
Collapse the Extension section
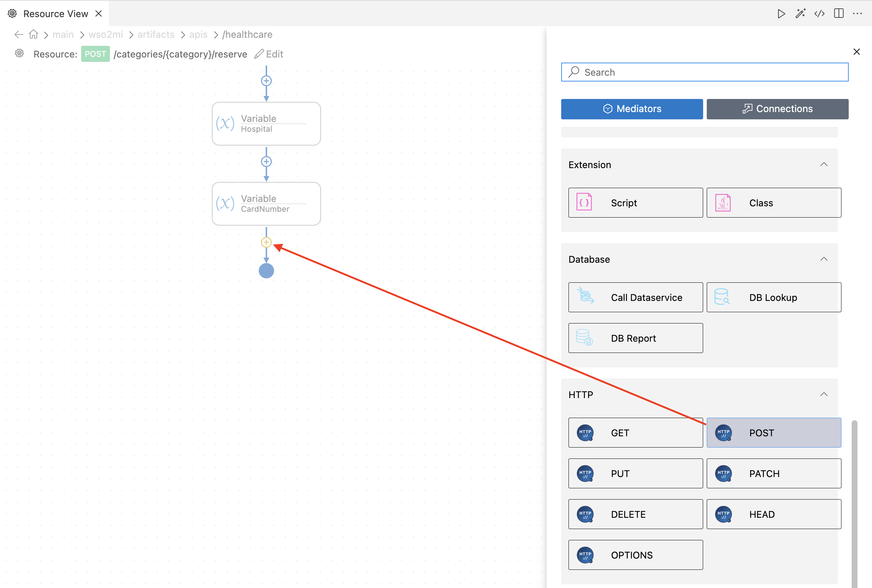tap(824, 164)
